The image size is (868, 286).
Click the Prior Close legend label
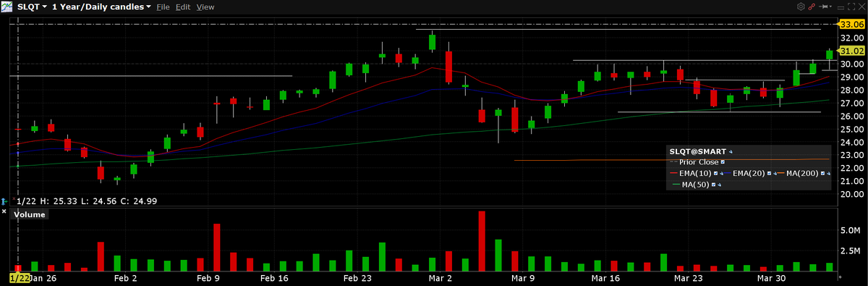[x=699, y=162]
